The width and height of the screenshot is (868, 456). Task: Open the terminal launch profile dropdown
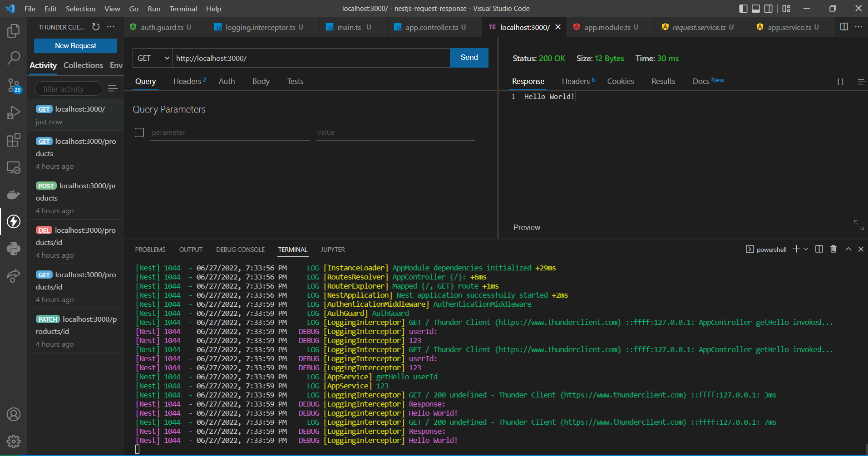pos(806,249)
